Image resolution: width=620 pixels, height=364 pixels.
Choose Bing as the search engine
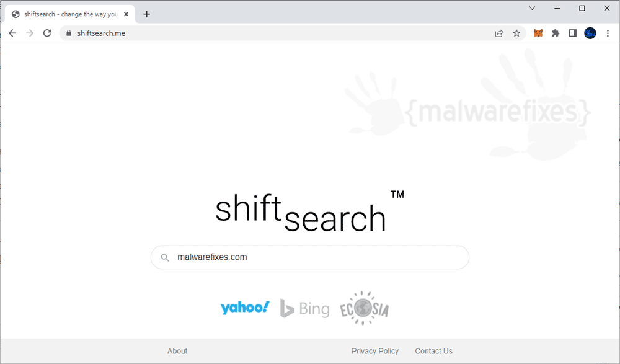point(304,309)
